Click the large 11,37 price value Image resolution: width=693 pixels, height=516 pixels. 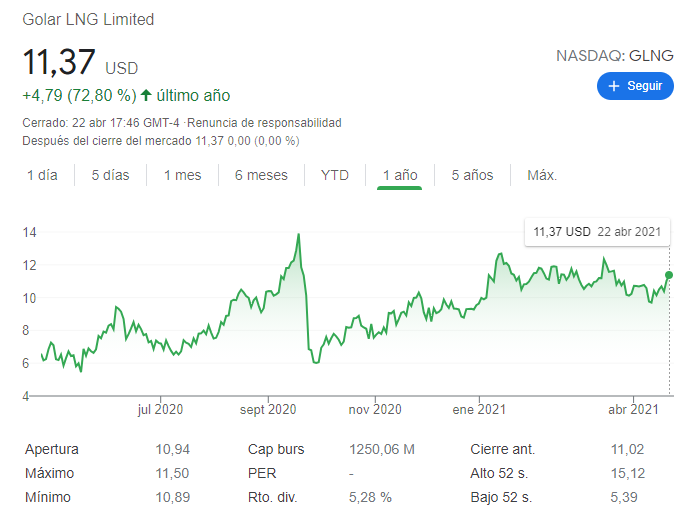point(58,62)
